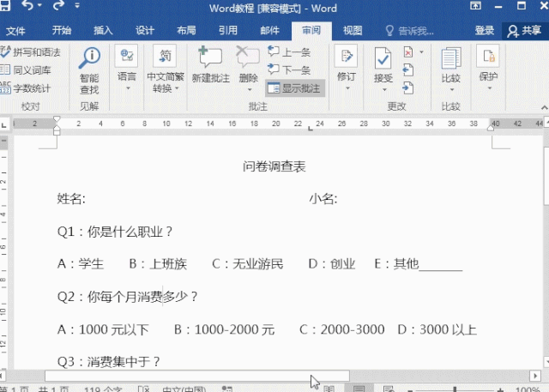Click the Q2：你每个月消费多少？ line

point(128,297)
